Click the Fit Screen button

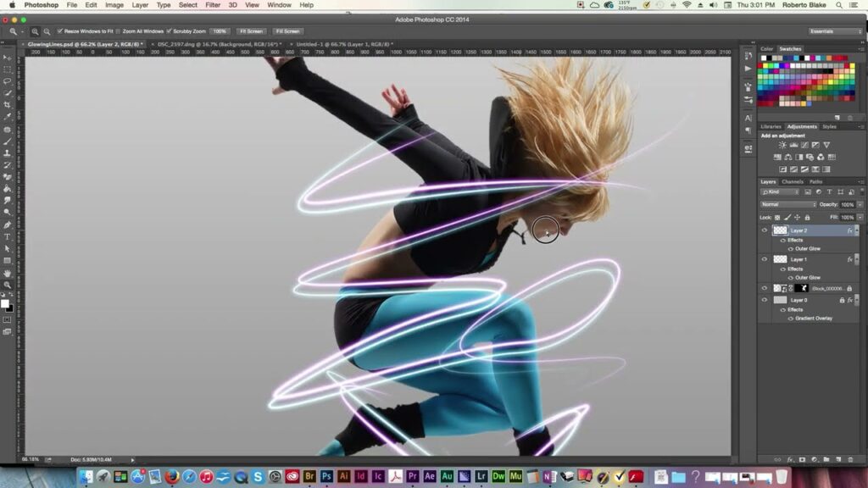coord(249,31)
